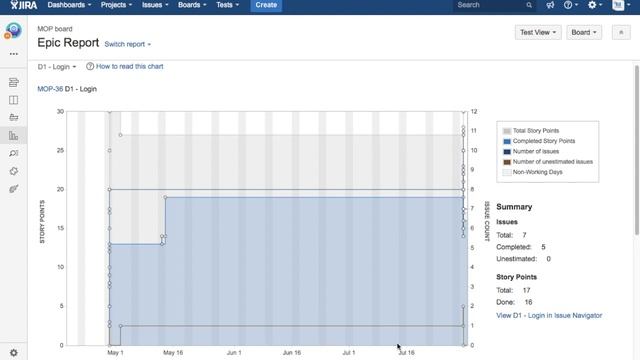The image size is (640, 360).
Task: Open the administration gear menu
Action: coord(595,5)
